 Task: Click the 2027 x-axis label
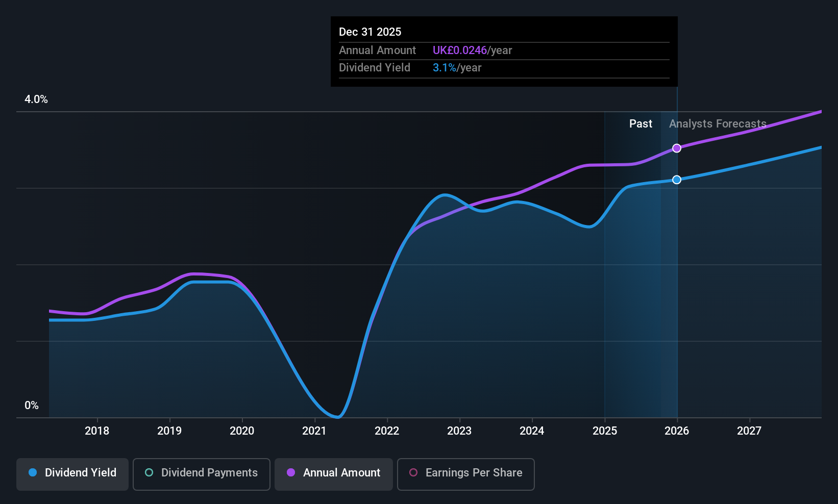pos(749,431)
